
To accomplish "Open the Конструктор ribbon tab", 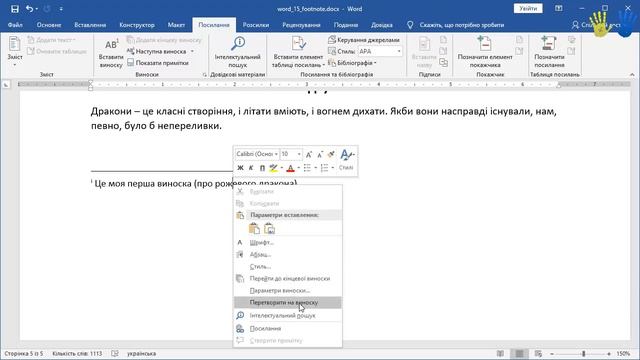I will pyautogui.click(x=137, y=25).
